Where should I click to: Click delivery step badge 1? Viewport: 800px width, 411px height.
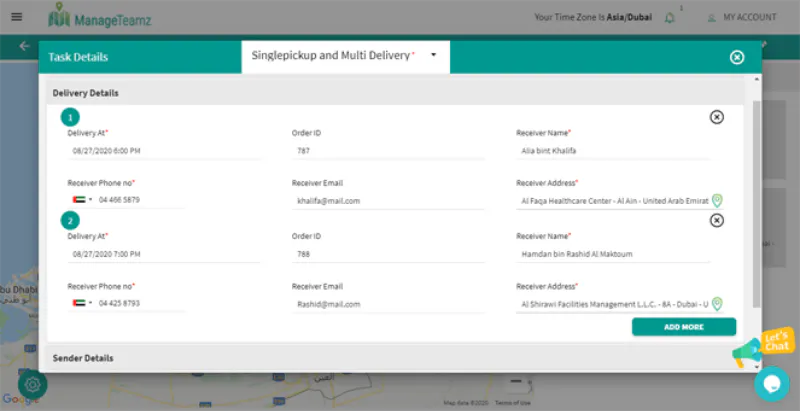pyautogui.click(x=70, y=118)
